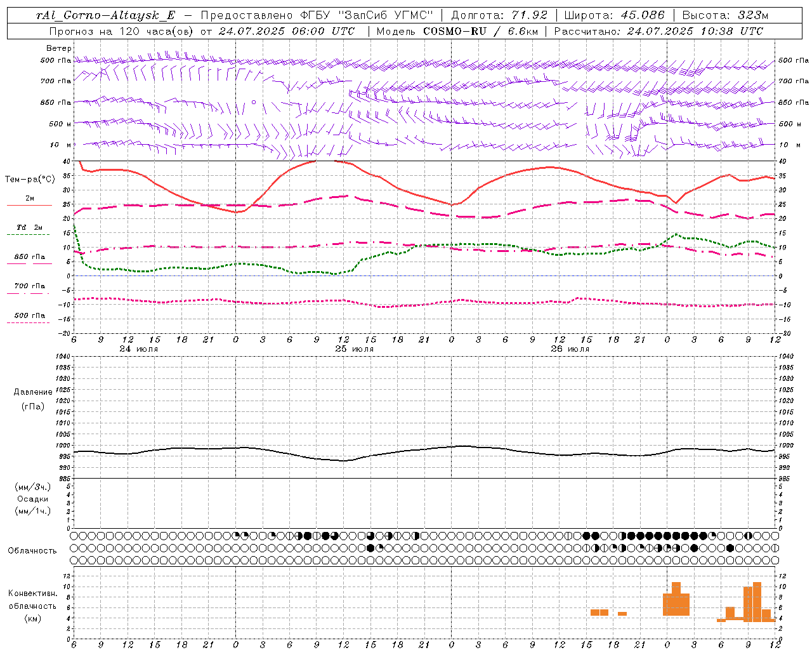Click the 850 гПа temperature legend entry
The image size is (812, 650).
pyautogui.click(x=30, y=257)
